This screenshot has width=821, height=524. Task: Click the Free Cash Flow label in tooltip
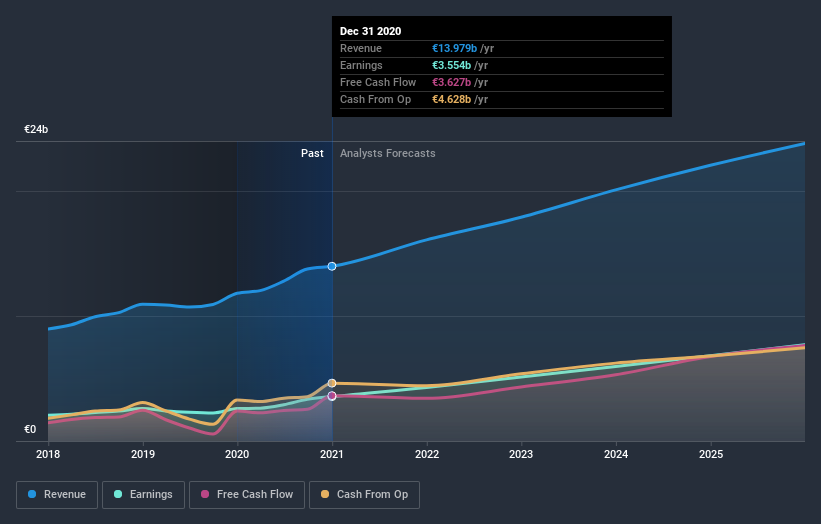pyautogui.click(x=378, y=82)
